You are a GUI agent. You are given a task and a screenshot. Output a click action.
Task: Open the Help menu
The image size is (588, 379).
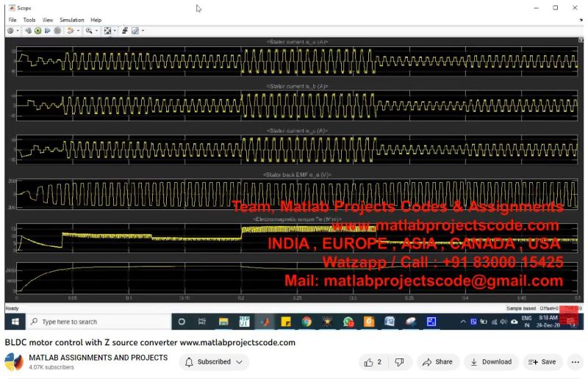[x=96, y=20]
